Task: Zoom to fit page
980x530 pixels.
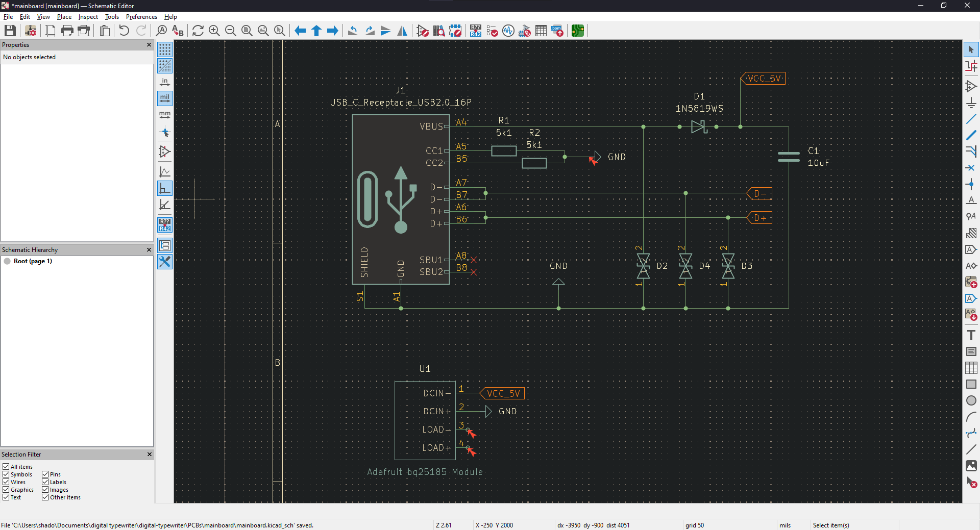Action: point(247,31)
